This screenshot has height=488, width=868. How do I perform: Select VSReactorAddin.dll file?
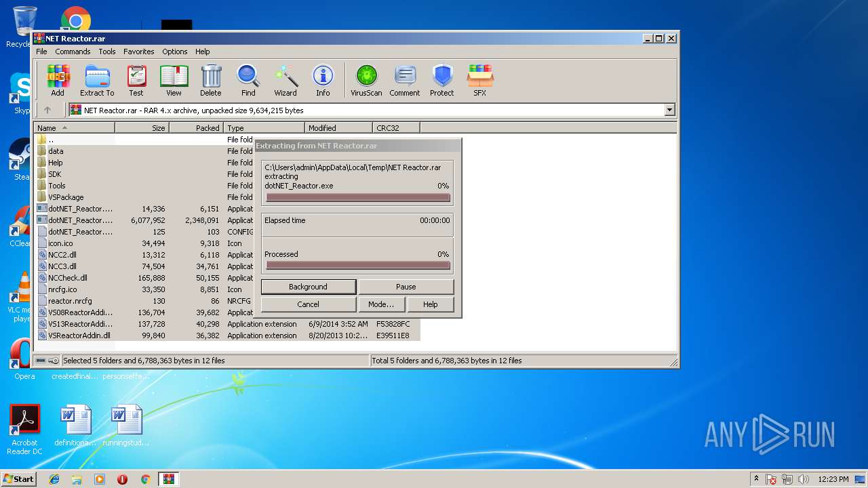point(79,335)
